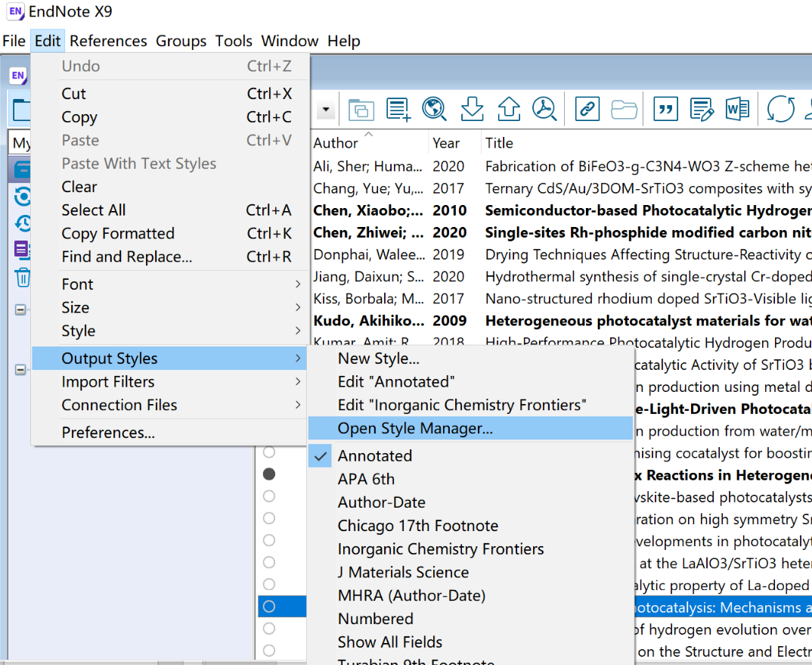Click the EN library icon below menu bar

pyautogui.click(x=17, y=76)
